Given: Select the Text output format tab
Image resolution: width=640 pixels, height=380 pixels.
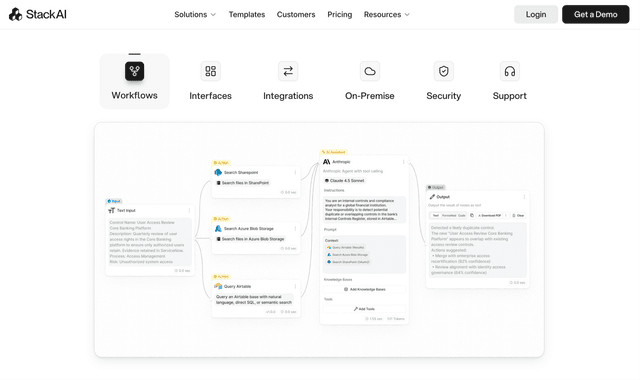Looking at the screenshot, I should 436,216.
